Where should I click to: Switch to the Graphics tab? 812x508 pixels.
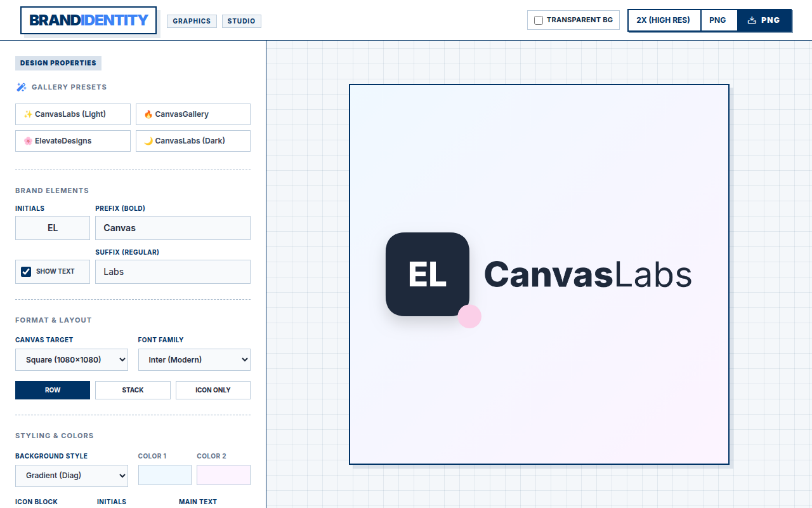(192, 21)
